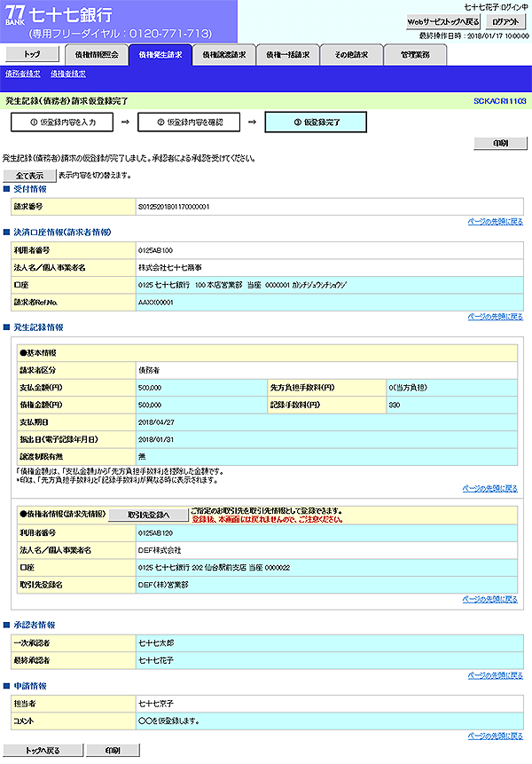Open the 債権譲渡請求 tab
The height and width of the screenshot is (764, 532).
[x=224, y=55]
